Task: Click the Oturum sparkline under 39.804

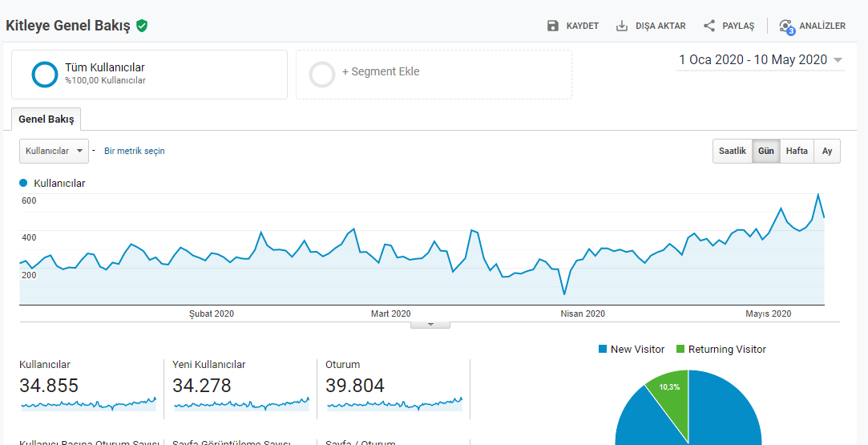Action: coord(394,404)
